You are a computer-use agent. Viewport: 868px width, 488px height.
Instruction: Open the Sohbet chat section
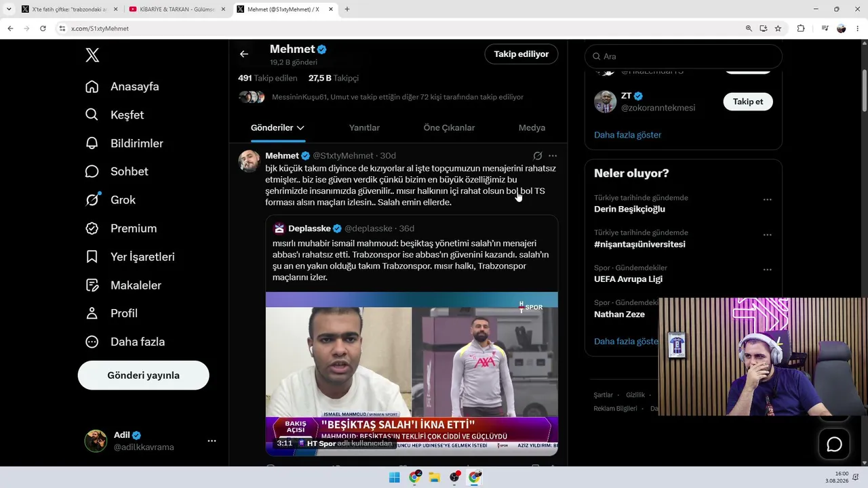click(117, 171)
